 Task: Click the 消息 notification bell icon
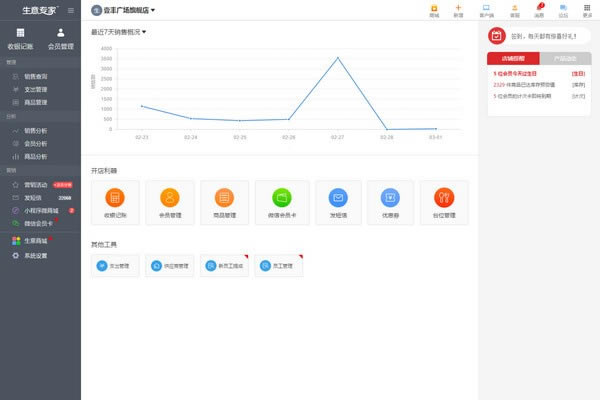(539, 11)
